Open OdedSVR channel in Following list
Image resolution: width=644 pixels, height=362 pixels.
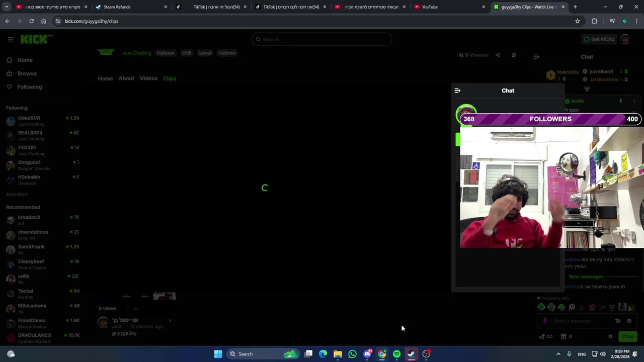click(43, 121)
